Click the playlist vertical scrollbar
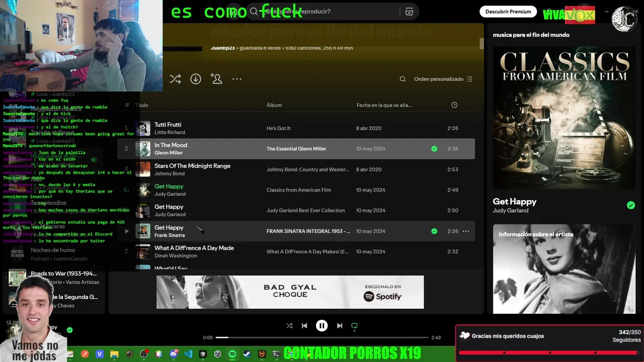This screenshot has width=644, height=362. tap(481, 44)
